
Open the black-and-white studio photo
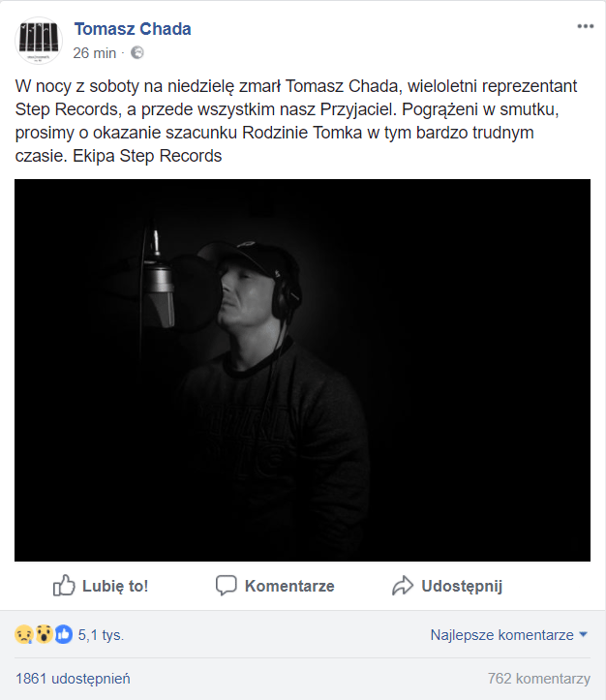[x=302, y=370]
